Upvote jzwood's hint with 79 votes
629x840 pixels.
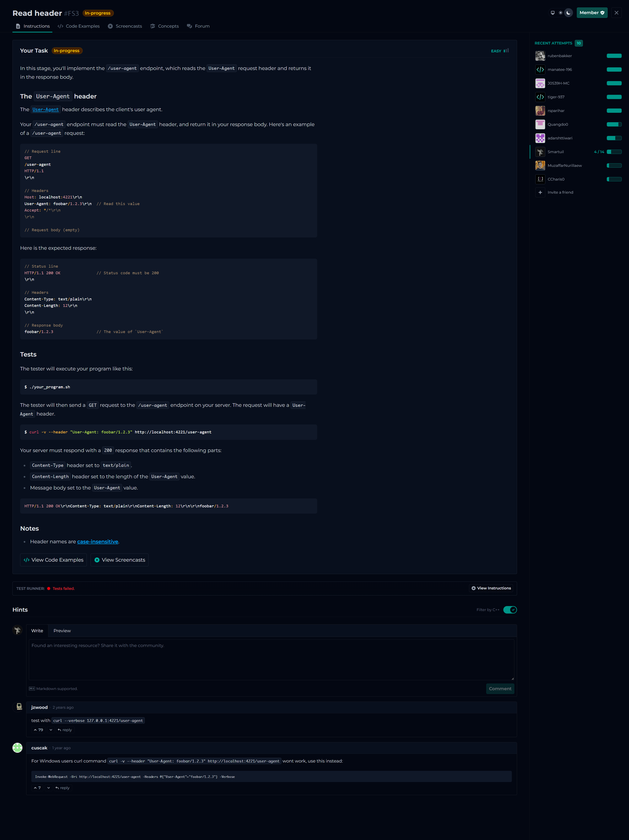point(38,730)
